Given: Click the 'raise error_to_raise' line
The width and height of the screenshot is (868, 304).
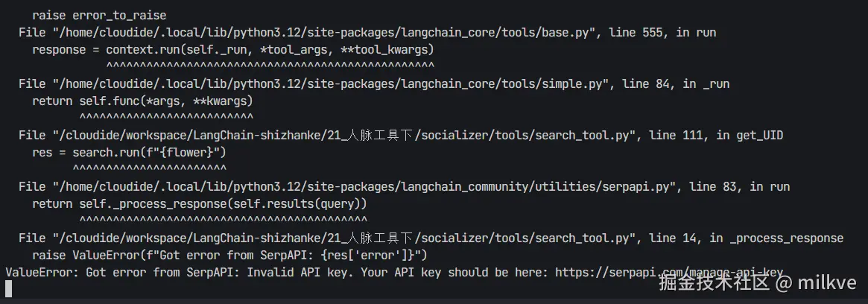Looking at the screenshot, I should [x=99, y=15].
